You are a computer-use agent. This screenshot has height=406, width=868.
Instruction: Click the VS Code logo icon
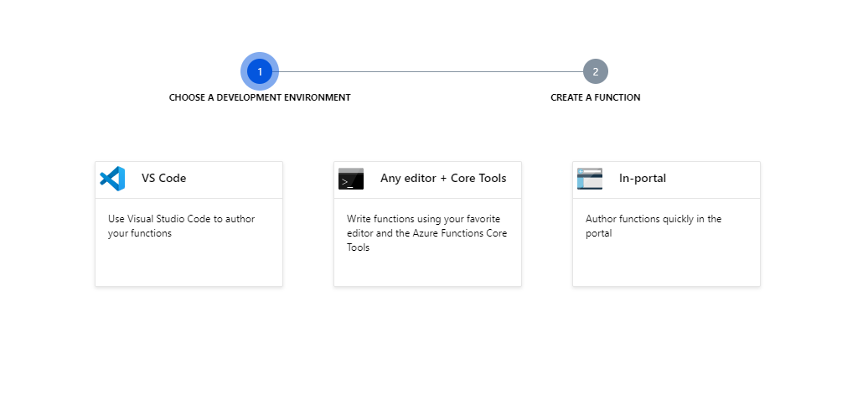click(112, 179)
